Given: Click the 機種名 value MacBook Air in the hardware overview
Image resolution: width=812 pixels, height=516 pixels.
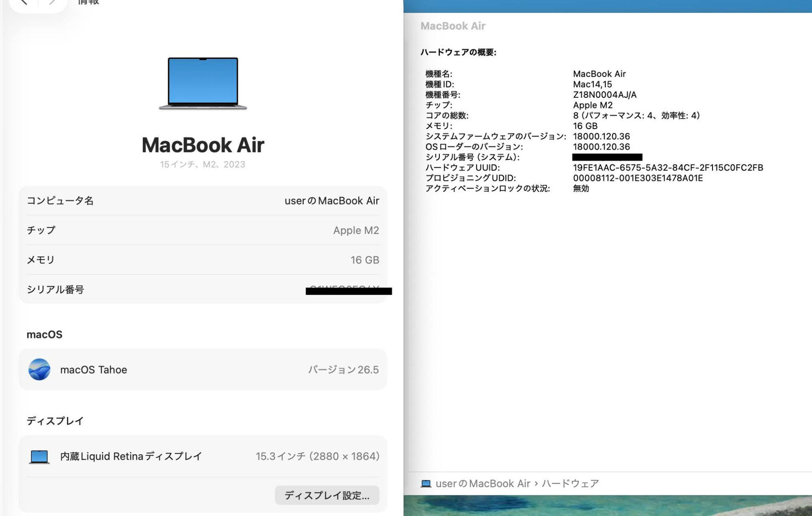Looking at the screenshot, I should click(599, 74).
